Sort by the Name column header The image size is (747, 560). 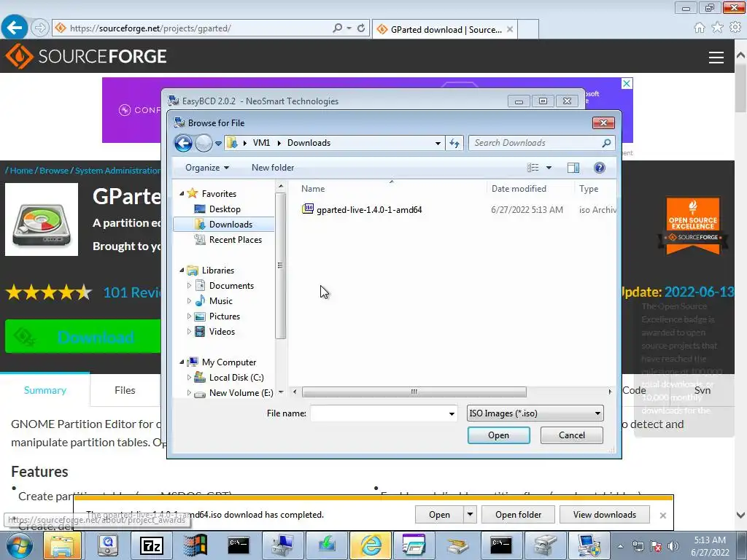(312, 189)
